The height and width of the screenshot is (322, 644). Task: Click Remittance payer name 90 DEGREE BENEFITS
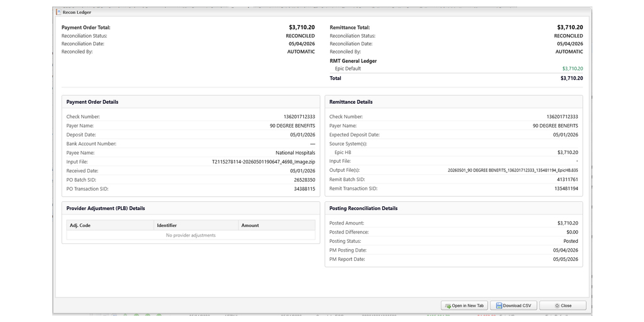(x=555, y=126)
